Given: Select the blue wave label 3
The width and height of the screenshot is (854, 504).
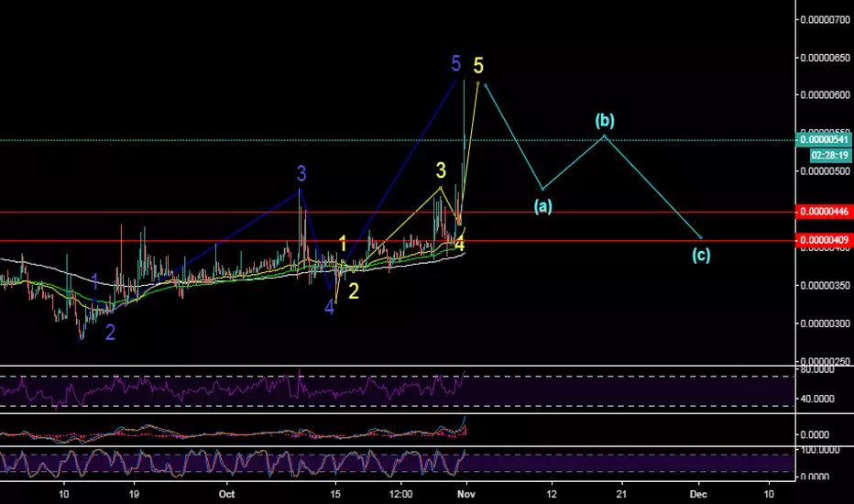Looking at the screenshot, I should (301, 174).
